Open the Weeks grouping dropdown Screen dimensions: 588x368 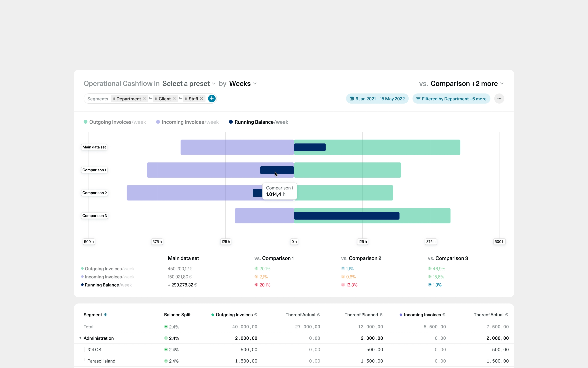(x=243, y=83)
